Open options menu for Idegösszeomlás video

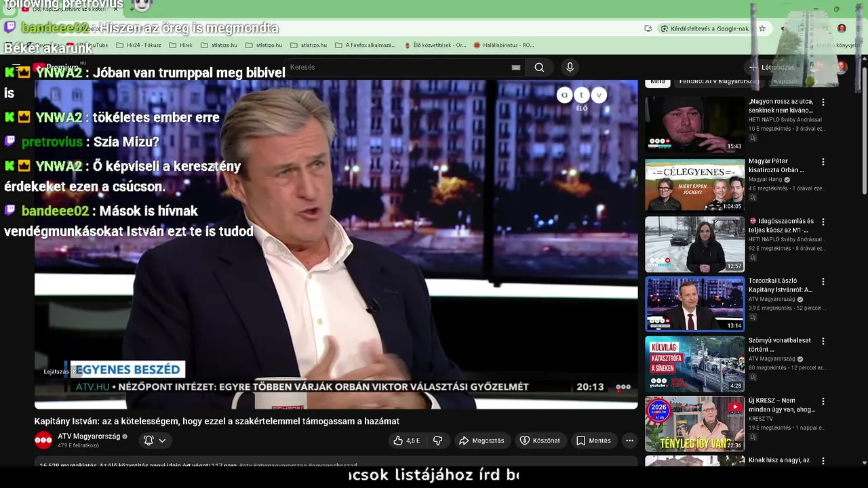[x=823, y=222]
